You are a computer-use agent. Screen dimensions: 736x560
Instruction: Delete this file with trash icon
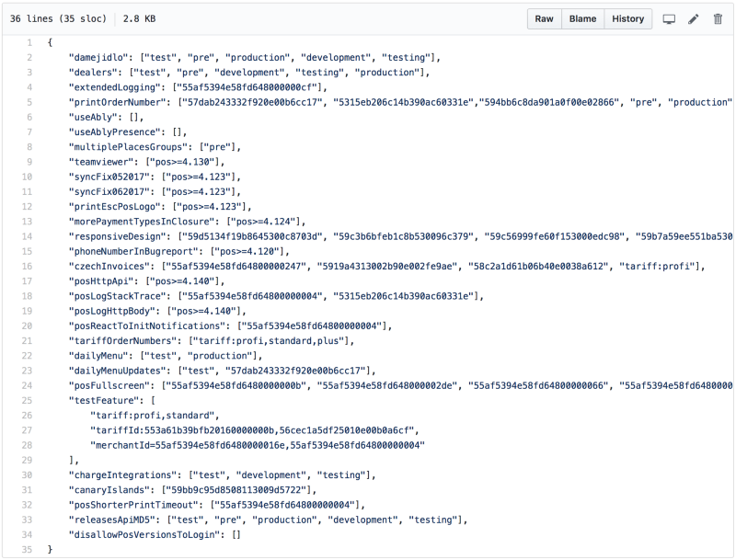tap(718, 19)
